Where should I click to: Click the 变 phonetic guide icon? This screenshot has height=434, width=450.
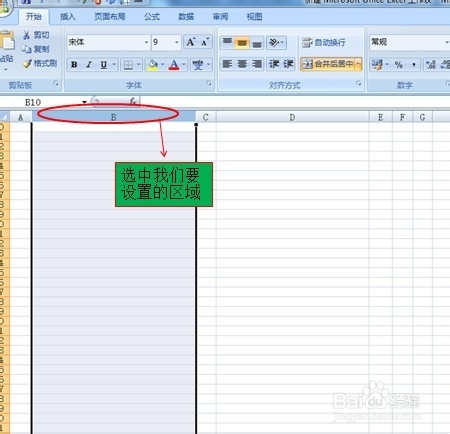198,65
